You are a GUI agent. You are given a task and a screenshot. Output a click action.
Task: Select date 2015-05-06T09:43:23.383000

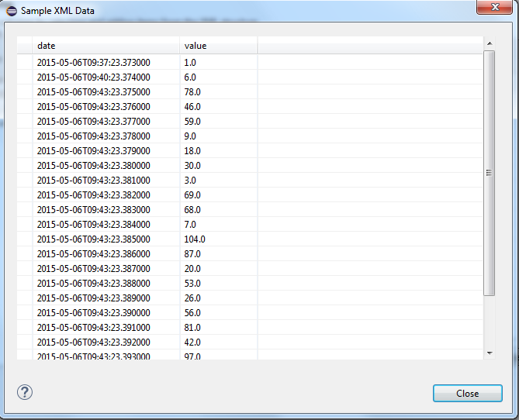click(94, 210)
